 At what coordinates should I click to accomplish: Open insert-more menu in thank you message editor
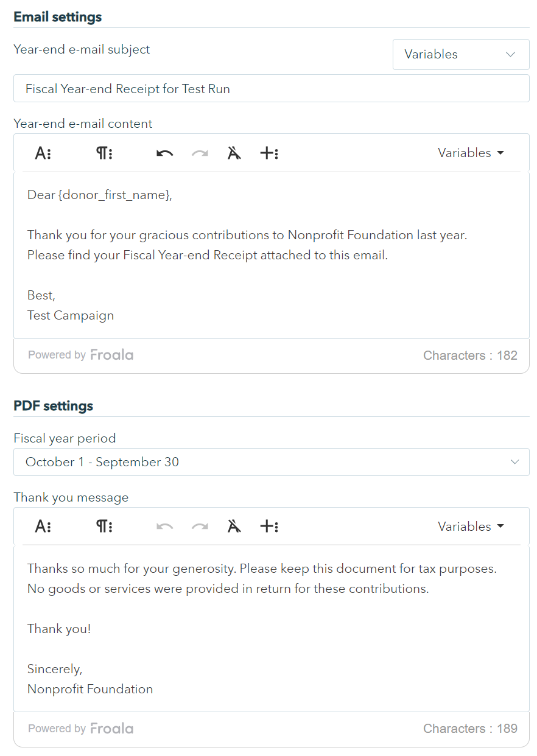pos(269,527)
